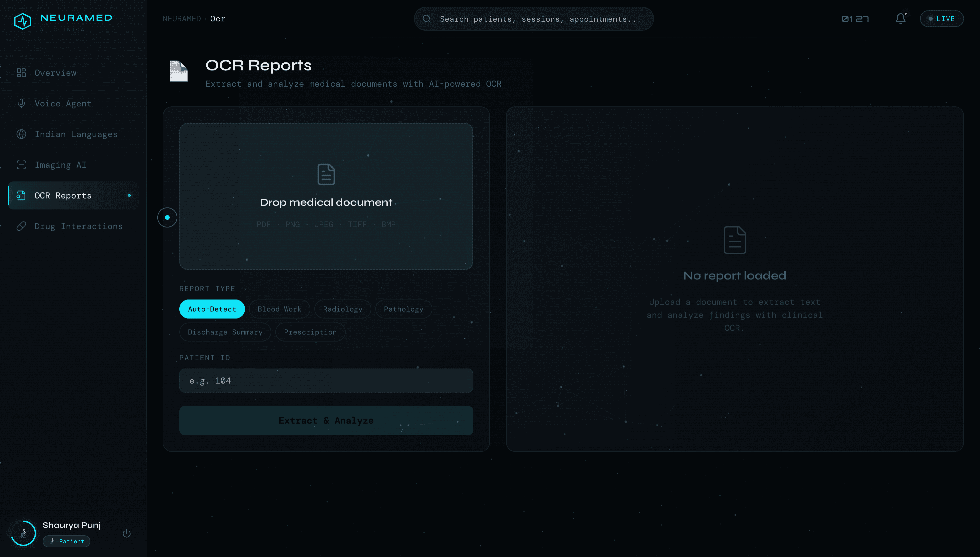This screenshot has height=557, width=980.
Task: Select the Imaging AI tool
Action: (x=60, y=164)
